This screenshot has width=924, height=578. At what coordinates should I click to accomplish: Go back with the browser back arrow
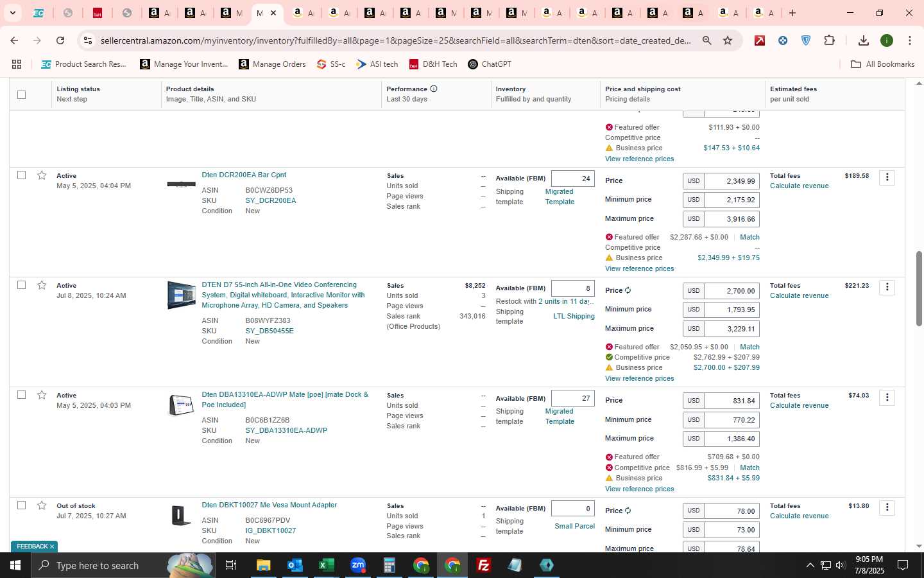point(14,40)
